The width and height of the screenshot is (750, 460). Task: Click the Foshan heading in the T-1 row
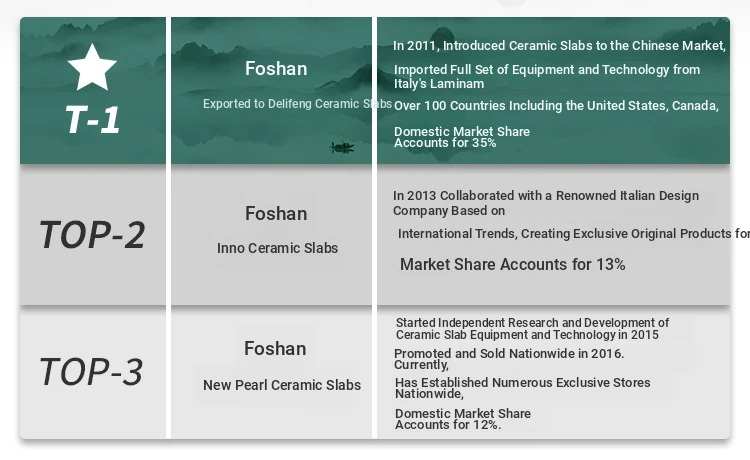click(x=276, y=69)
